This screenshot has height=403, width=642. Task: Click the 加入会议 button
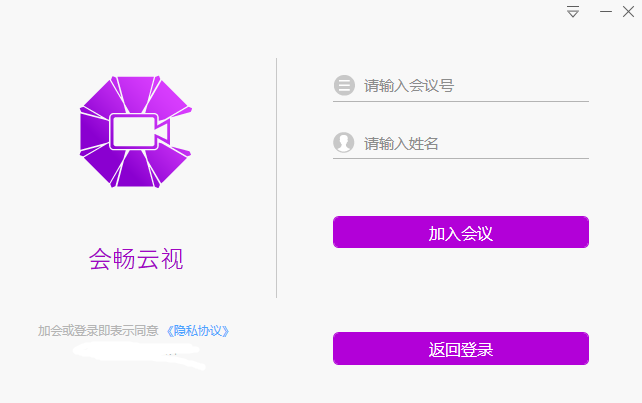(461, 232)
